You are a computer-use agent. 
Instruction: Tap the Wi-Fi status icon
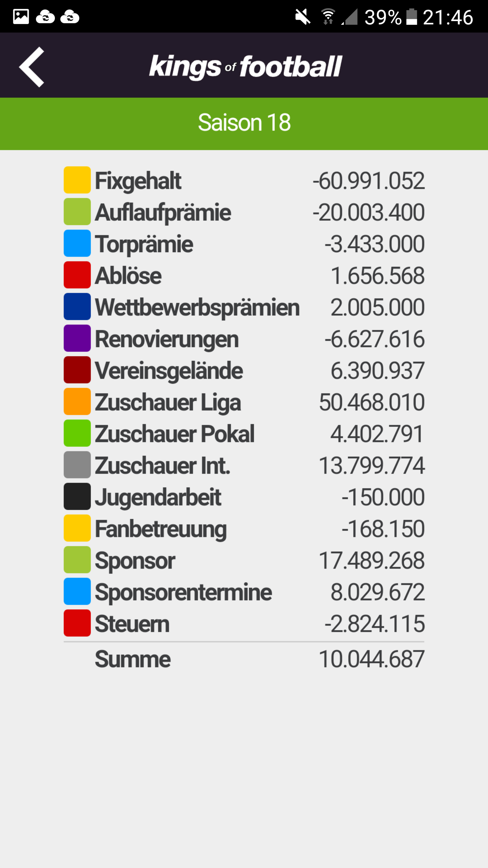point(328,17)
